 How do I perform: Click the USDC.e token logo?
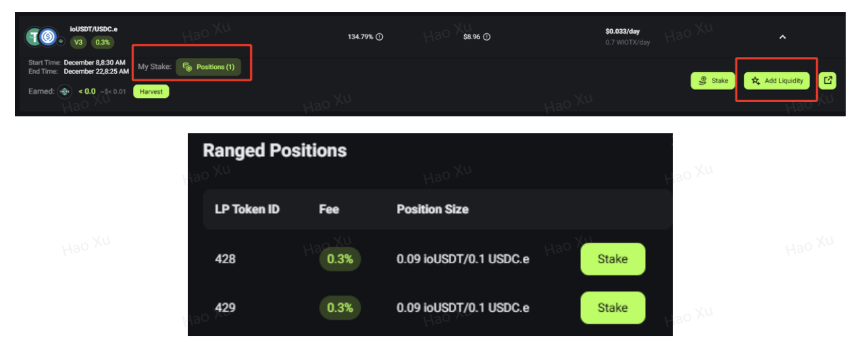(x=49, y=37)
